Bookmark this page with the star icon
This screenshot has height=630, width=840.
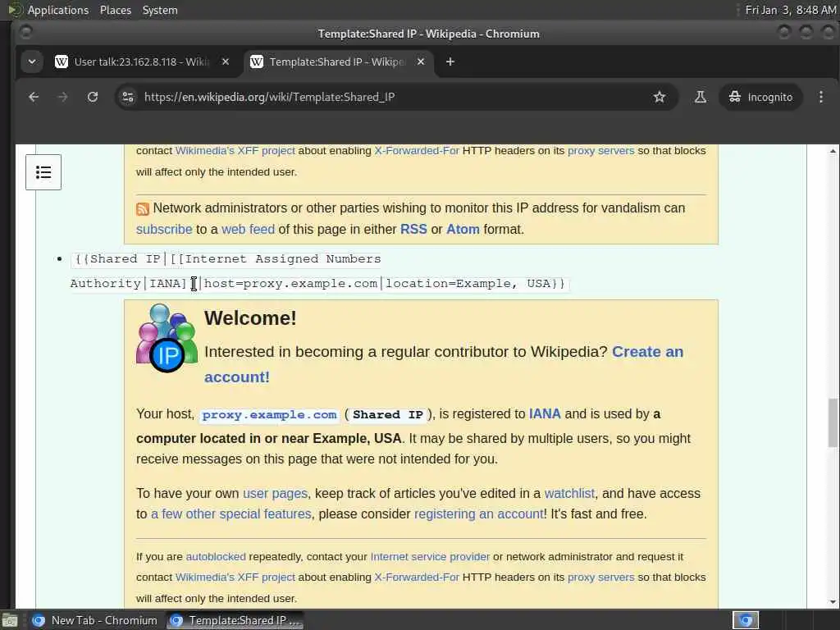[x=660, y=97]
